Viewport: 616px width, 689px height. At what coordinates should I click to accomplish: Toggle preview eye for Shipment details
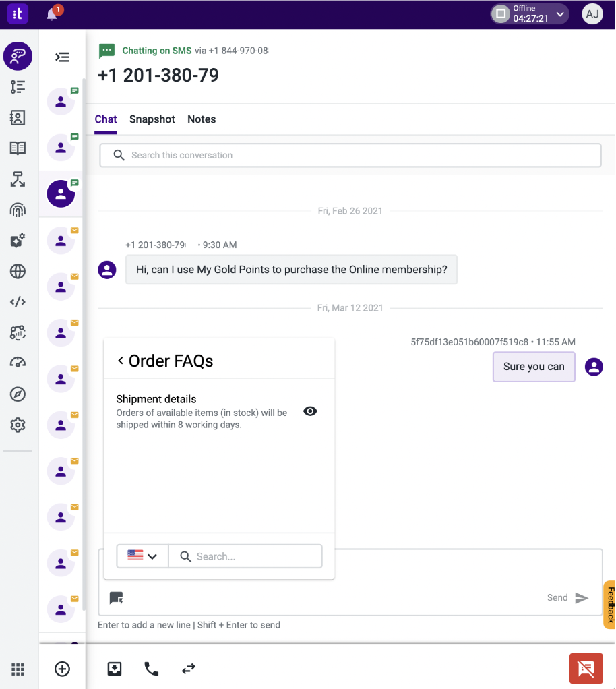(310, 411)
